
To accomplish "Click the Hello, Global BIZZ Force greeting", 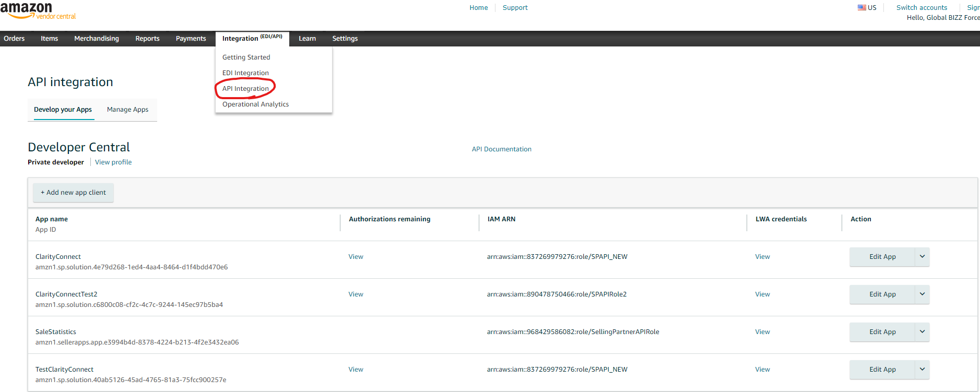I will (x=943, y=18).
